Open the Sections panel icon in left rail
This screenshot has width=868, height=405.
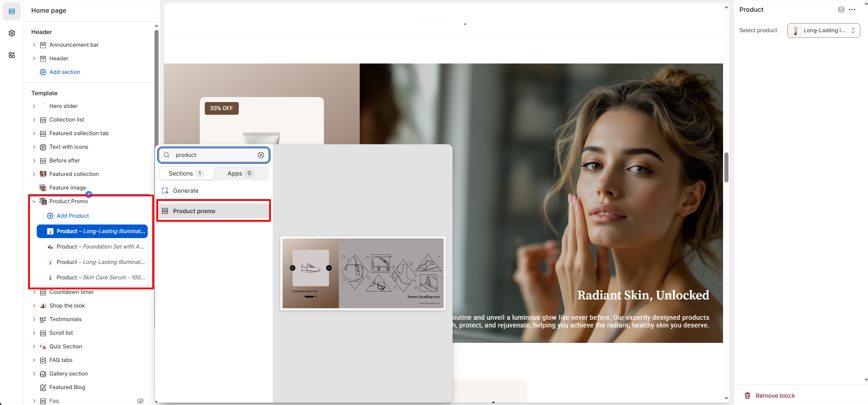tap(12, 11)
